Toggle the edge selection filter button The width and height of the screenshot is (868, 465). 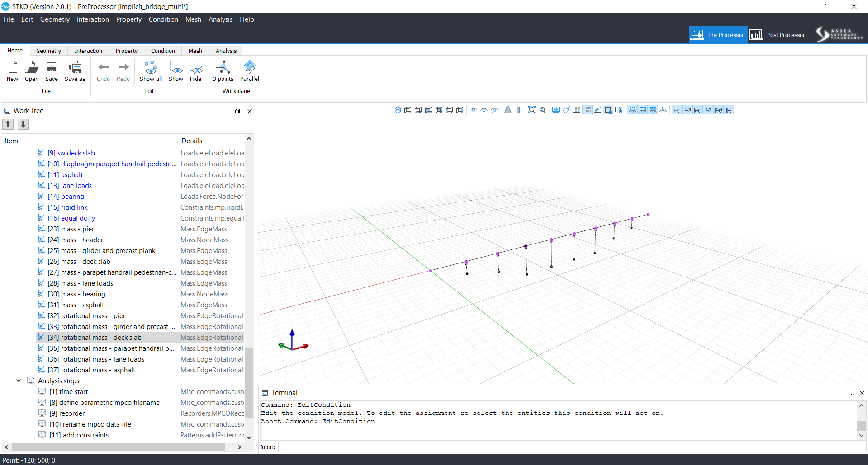pyautogui.click(x=688, y=110)
